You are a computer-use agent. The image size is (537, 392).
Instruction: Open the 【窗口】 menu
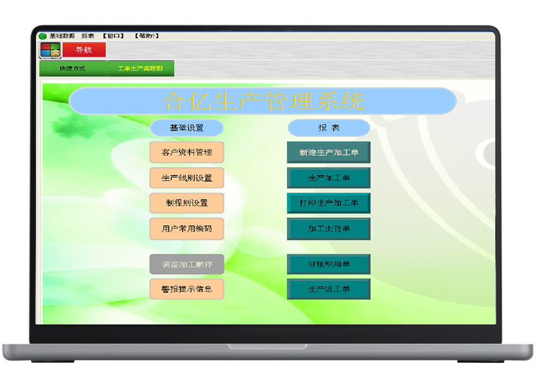[x=114, y=36]
